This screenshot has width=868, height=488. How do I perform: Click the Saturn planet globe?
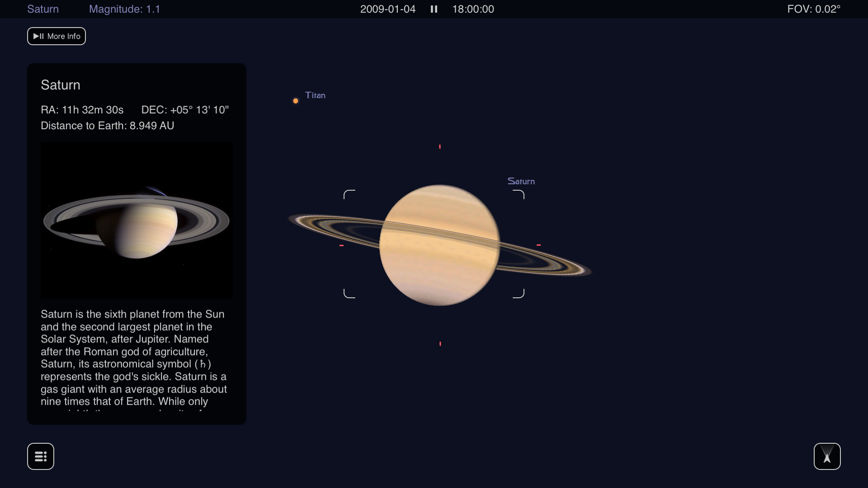(x=439, y=245)
